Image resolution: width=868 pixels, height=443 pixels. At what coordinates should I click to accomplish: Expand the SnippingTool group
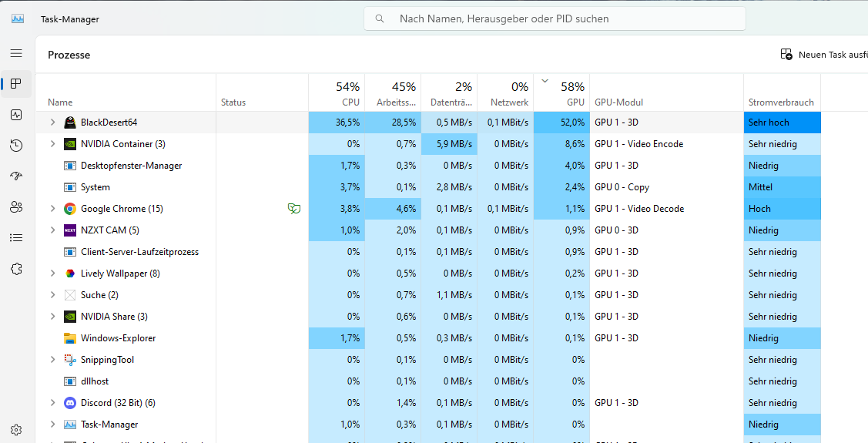click(x=52, y=360)
